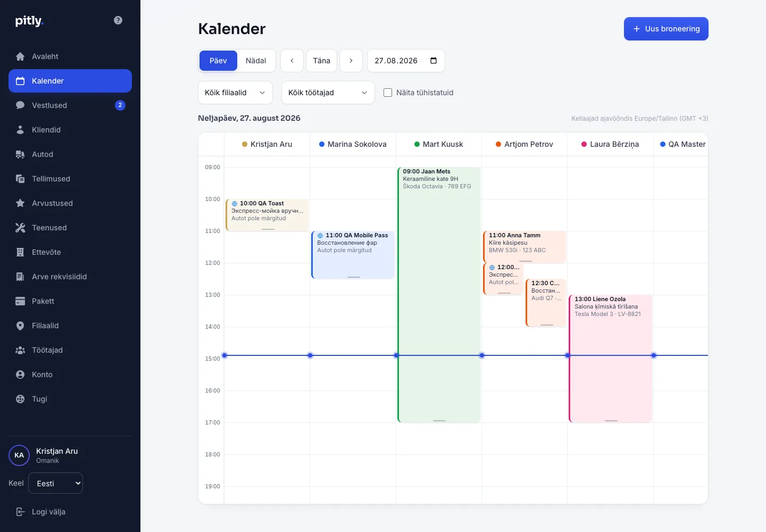Image resolution: width=766 pixels, height=532 pixels.
Task: Open Kõik töötajad dropdown
Action: (328, 93)
